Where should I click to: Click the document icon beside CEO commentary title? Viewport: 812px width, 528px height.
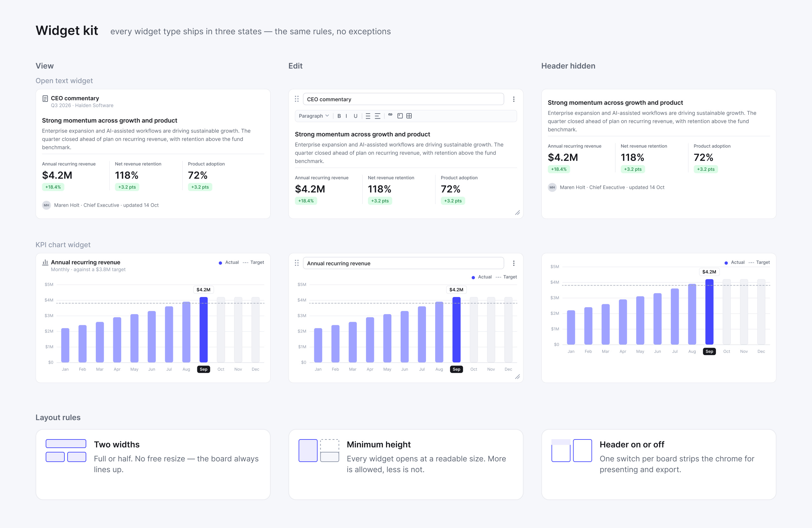click(x=45, y=99)
